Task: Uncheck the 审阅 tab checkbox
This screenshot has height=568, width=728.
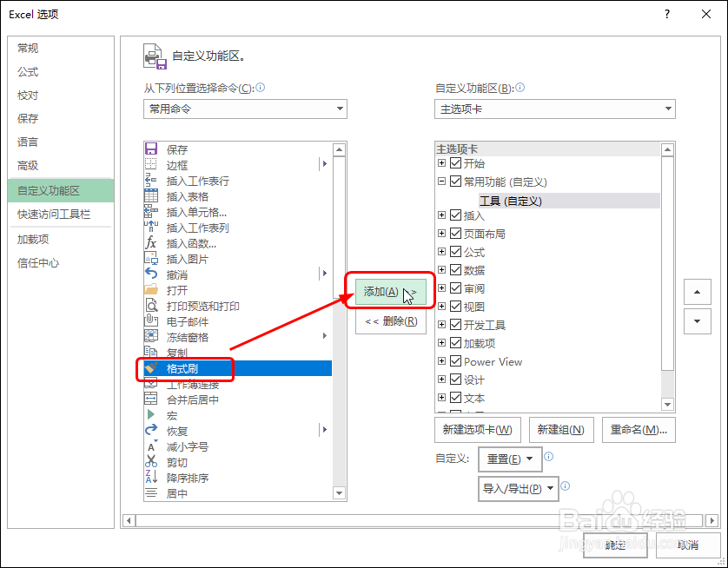Action: tap(455, 288)
